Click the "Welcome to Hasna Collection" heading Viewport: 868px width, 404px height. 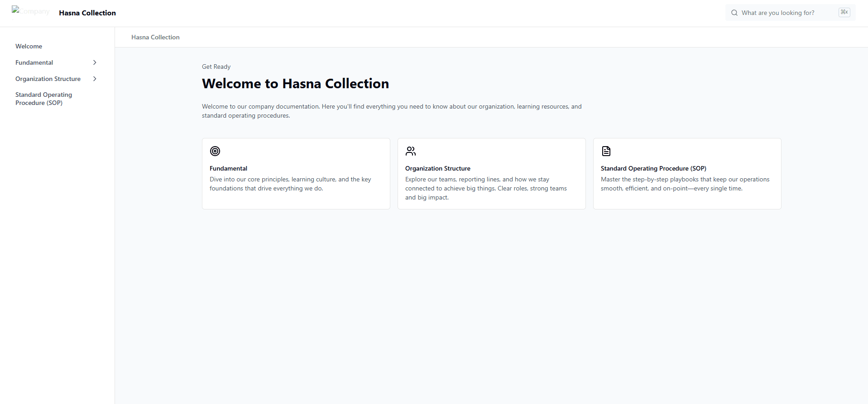[x=295, y=84]
